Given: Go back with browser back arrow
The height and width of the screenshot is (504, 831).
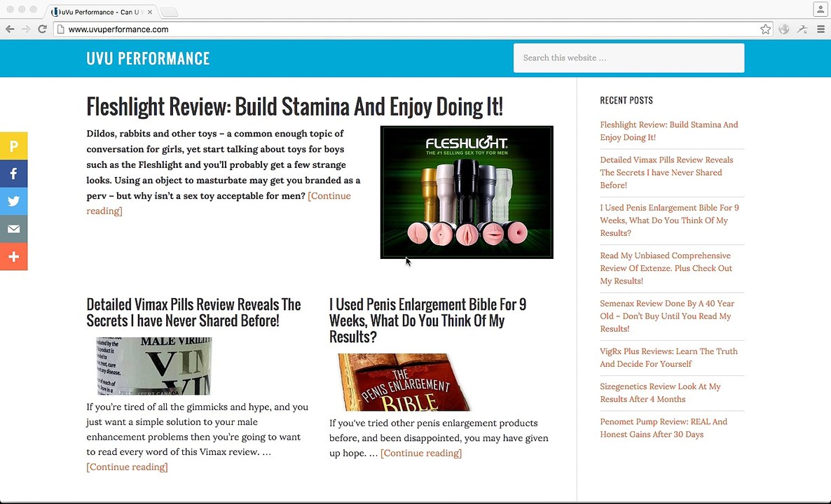Looking at the screenshot, I should coord(10,29).
